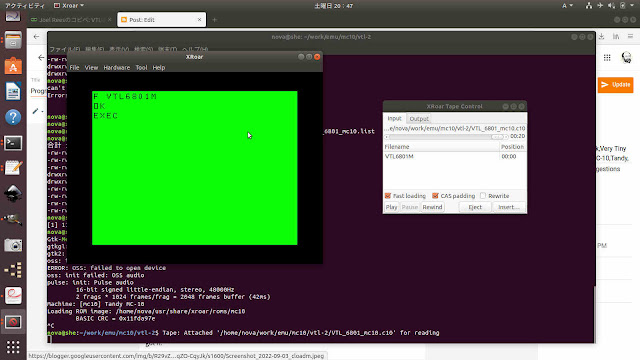Open the Files app in the dock
This screenshot has height=360, width=640.
[x=13, y=40]
